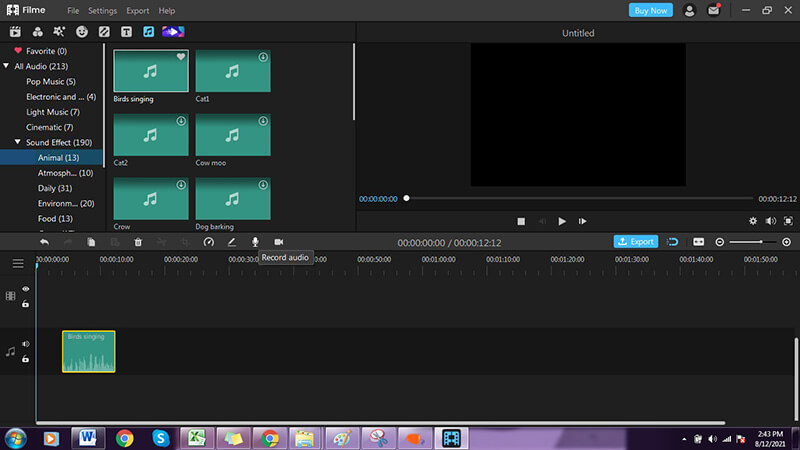Open the Help menu
This screenshot has width=800, height=450.
tap(167, 11)
